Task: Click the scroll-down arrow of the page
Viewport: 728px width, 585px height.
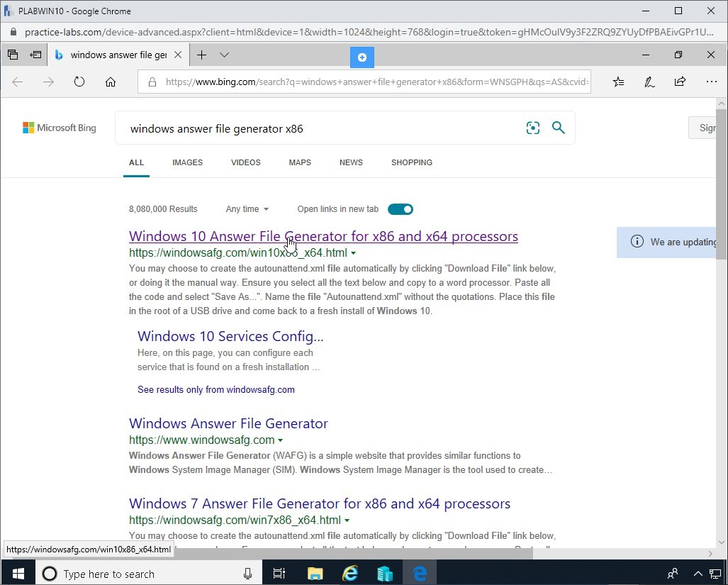Action: [722, 542]
